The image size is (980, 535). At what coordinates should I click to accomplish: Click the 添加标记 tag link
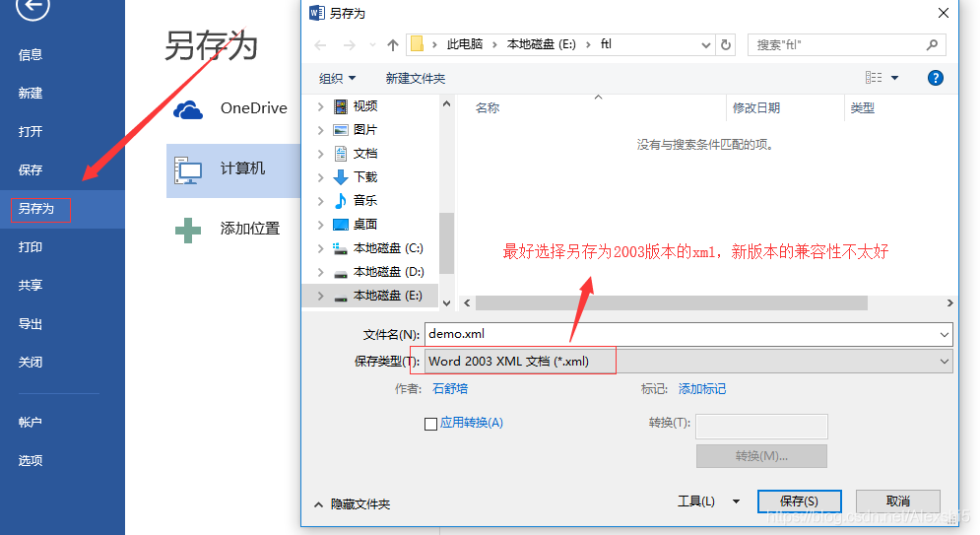pyautogui.click(x=702, y=389)
